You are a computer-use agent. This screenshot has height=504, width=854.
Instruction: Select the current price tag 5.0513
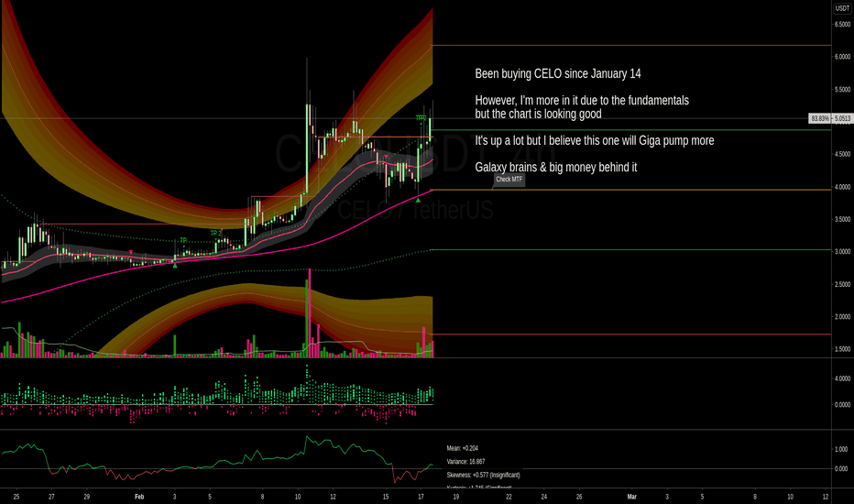coord(842,118)
